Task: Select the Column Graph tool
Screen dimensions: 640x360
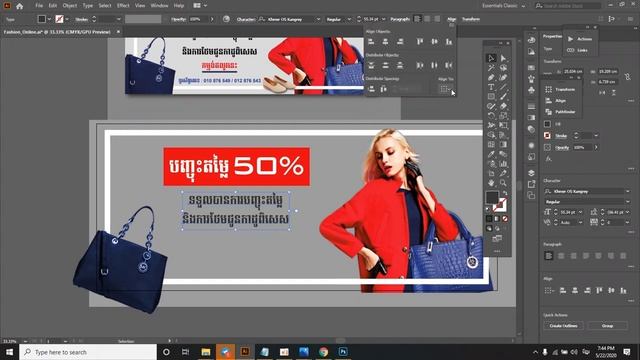Action: tap(503, 164)
